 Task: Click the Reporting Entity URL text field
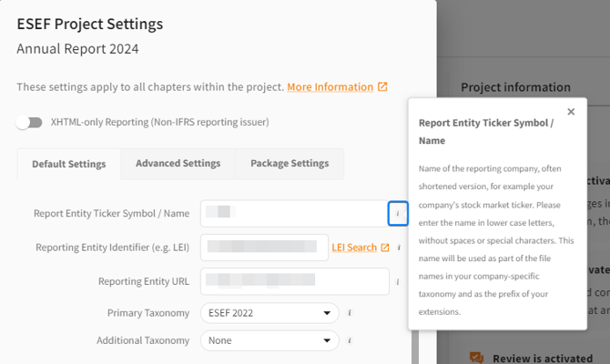tap(293, 282)
